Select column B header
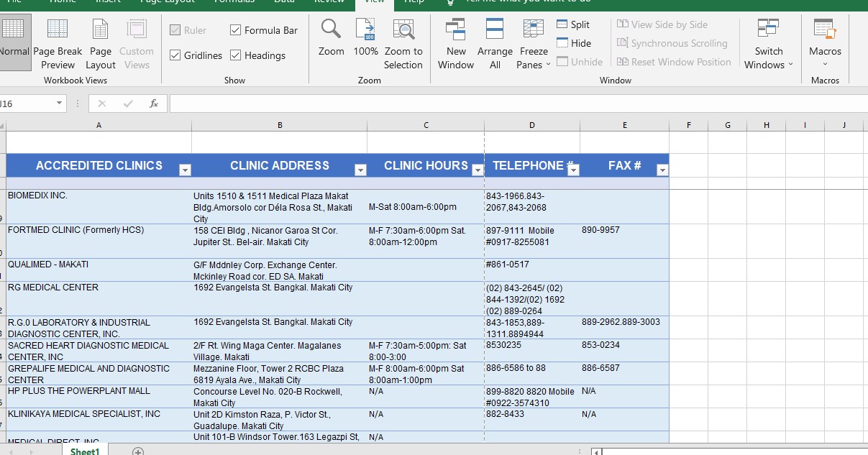Viewport: 868px width, 455px height. point(280,125)
